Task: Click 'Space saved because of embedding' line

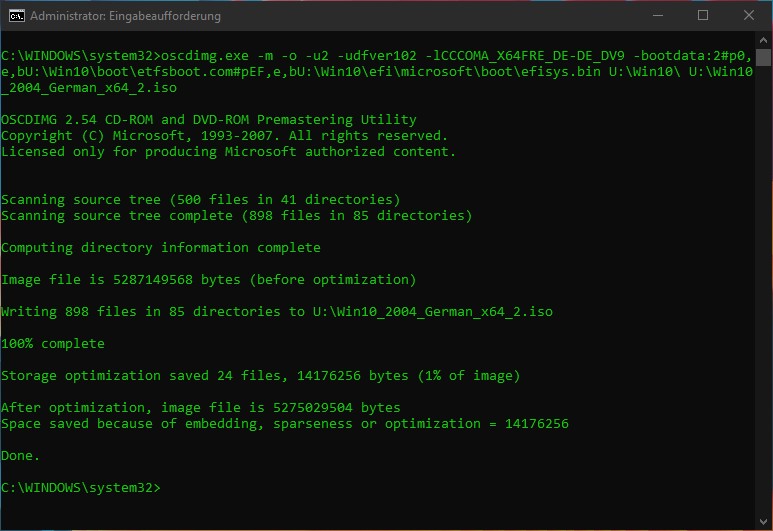Action: [x=284, y=424]
